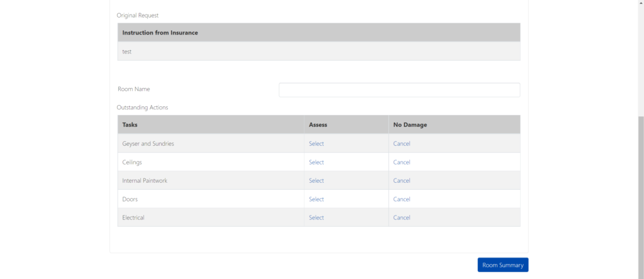The image size is (644, 279).
Task: Click the Electrical task row label
Action: (133, 217)
